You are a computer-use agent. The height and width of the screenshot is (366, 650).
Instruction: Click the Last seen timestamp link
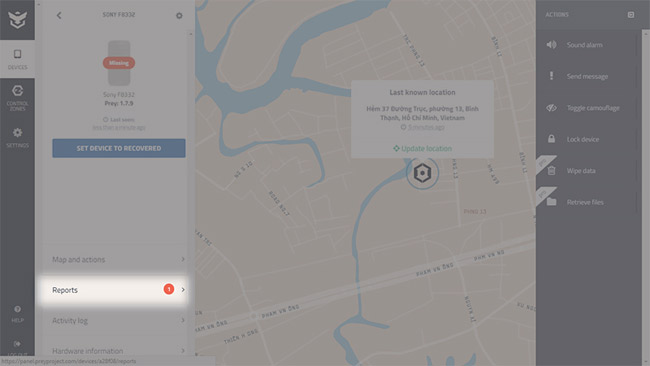[119, 127]
